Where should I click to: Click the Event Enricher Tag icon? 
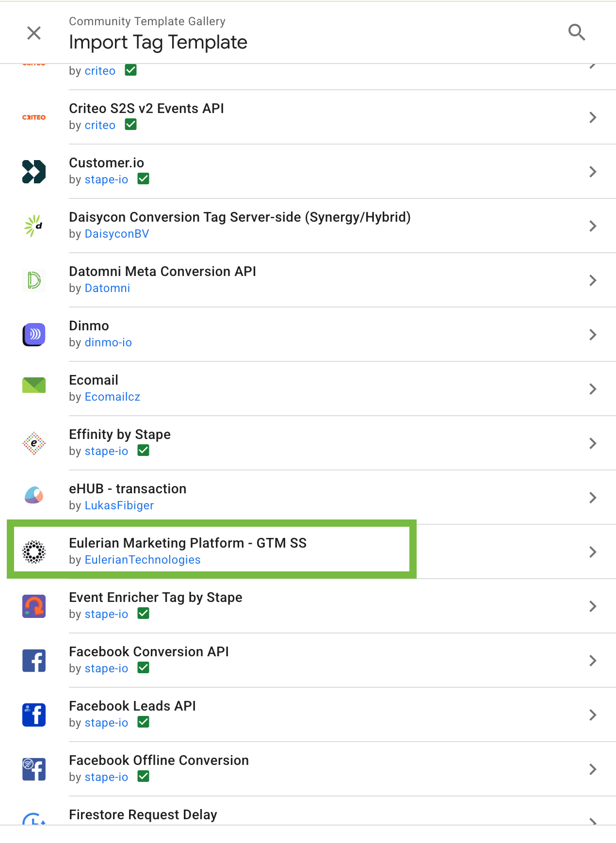pos(34,606)
